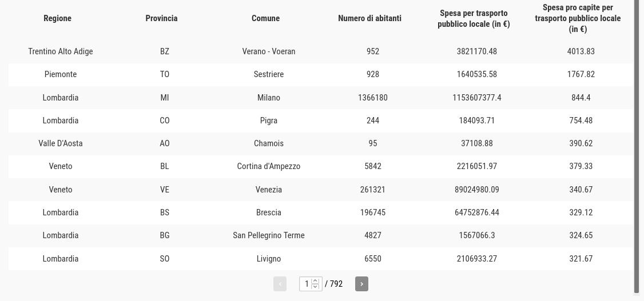This screenshot has width=644, height=301.
Task: Sort by Regione column header
Action: click(x=57, y=18)
